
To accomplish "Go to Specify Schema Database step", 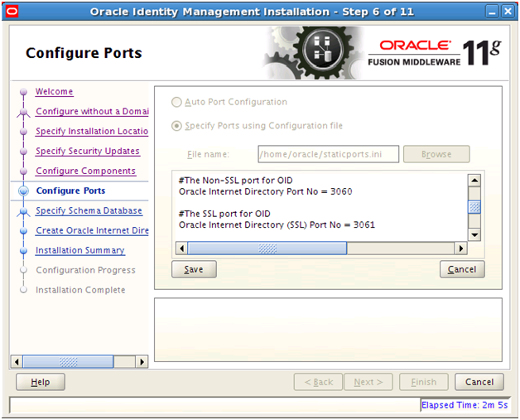I will tap(89, 210).
